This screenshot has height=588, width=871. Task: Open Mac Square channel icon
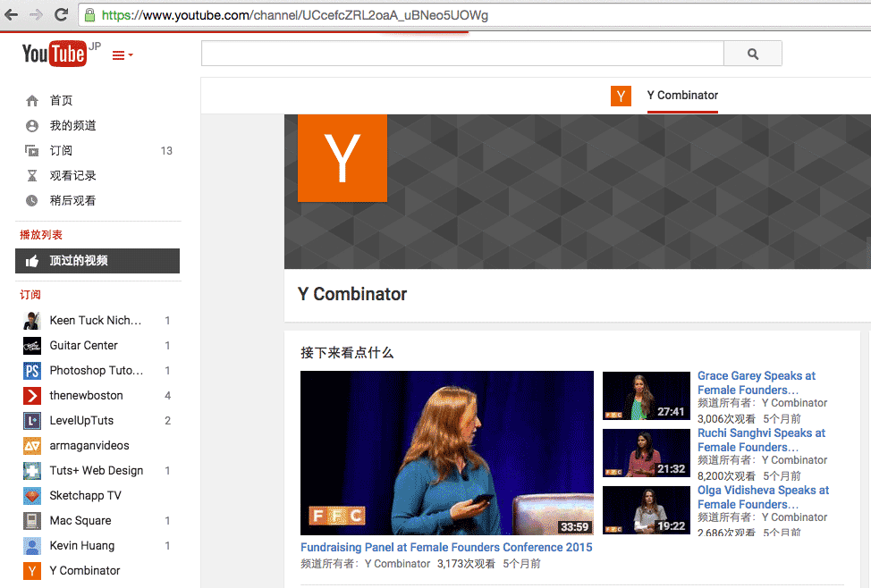(32, 521)
